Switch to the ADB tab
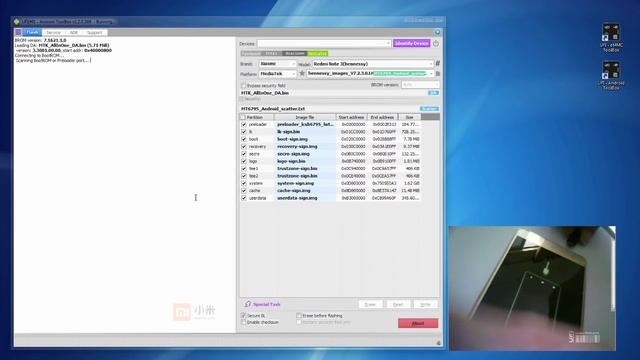 73,32
